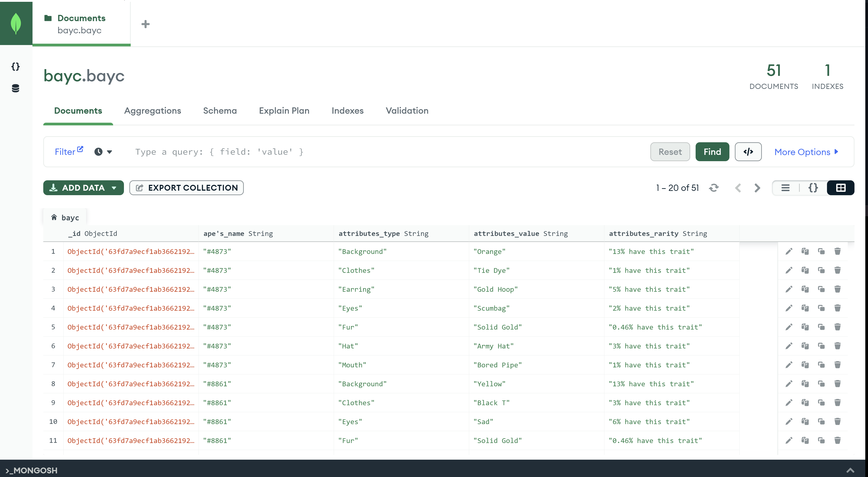Open the Indexes tab

pyautogui.click(x=347, y=110)
